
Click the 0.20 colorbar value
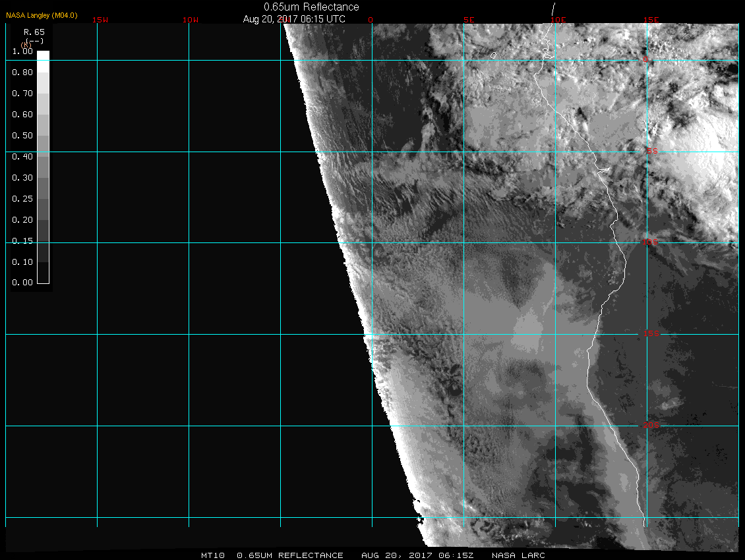22,220
